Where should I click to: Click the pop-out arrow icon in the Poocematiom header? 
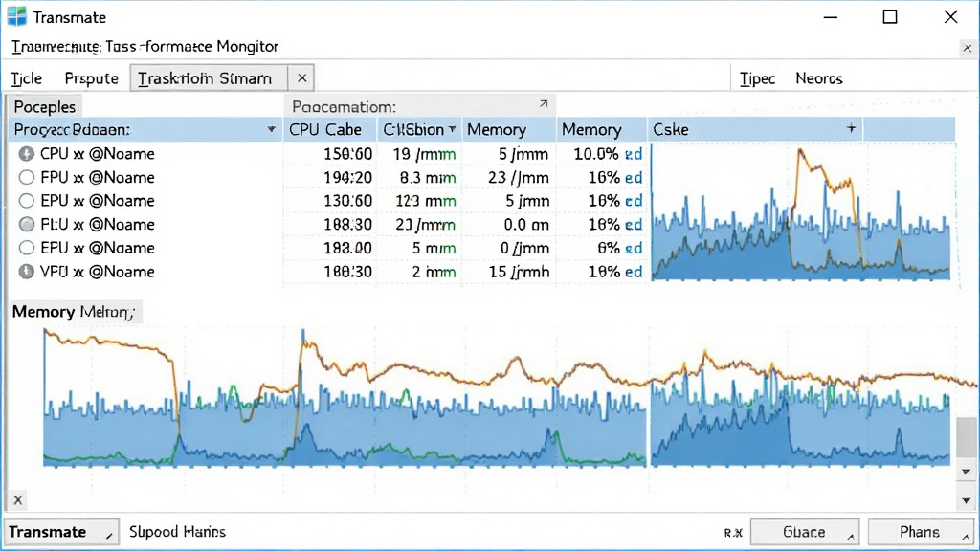[544, 104]
